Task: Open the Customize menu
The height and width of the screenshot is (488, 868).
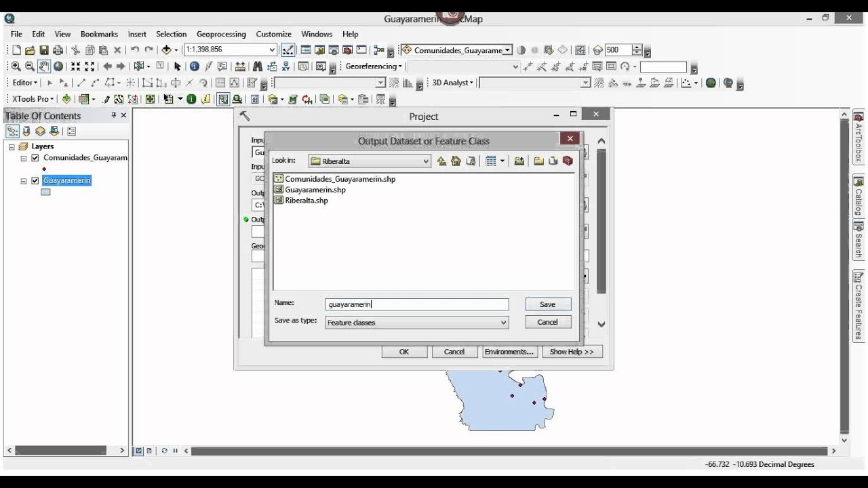Action: tap(273, 34)
